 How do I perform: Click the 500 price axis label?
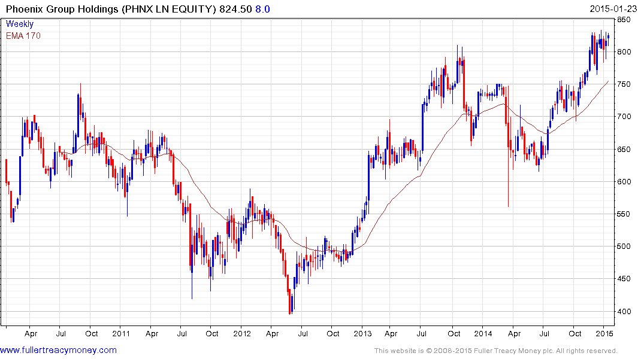[624, 247]
